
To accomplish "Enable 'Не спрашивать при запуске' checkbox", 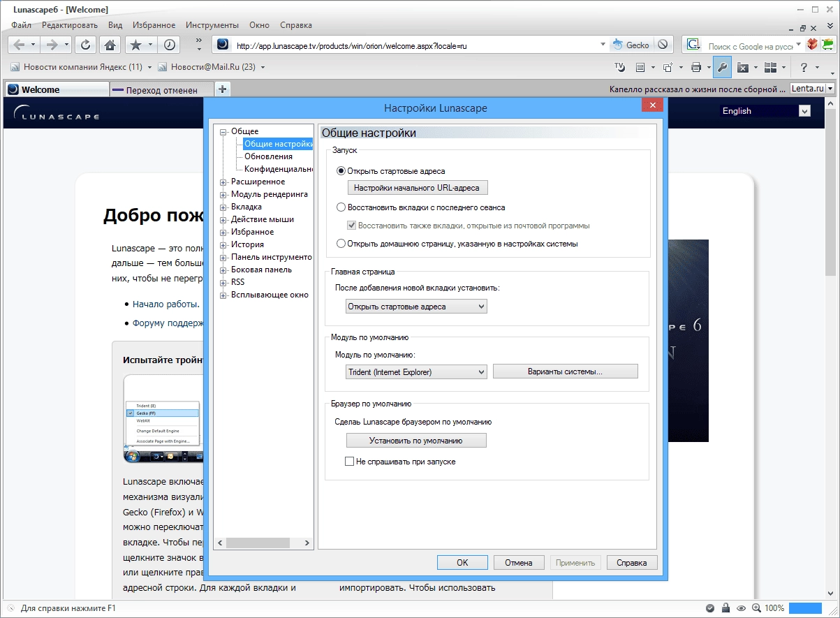I will [350, 462].
